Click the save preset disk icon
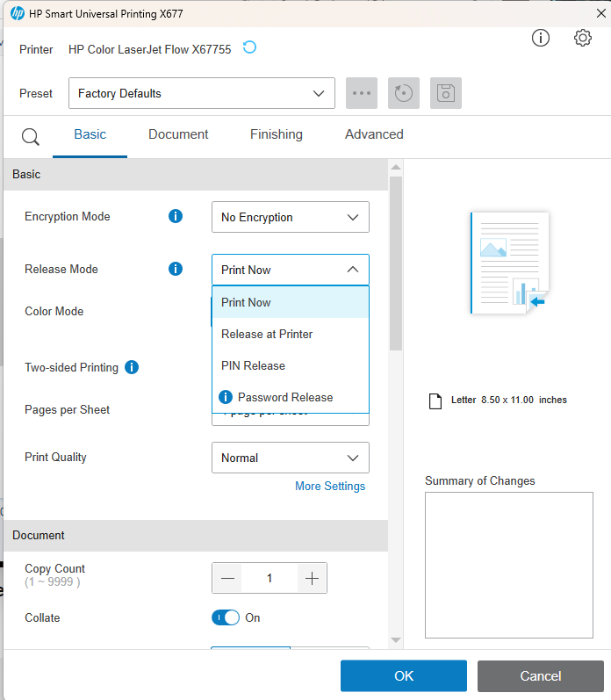The image size is (611, 700). pos(446,93)
